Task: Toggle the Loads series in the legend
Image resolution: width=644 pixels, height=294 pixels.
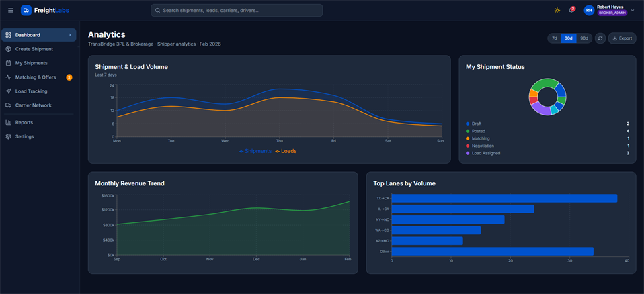Action: click(286, 151)
